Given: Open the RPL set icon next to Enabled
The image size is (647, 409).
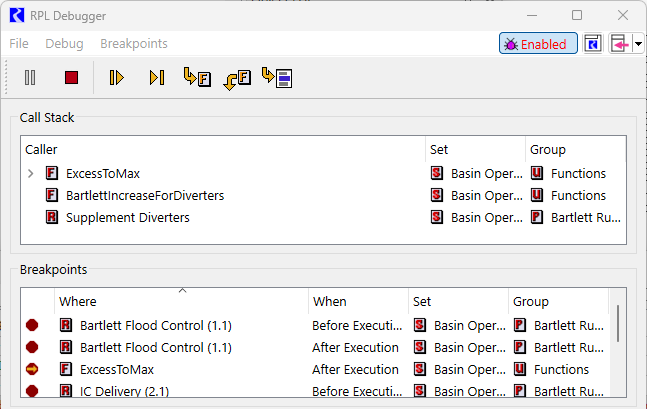Looking at the screenshot, I should tap(593, 44).
